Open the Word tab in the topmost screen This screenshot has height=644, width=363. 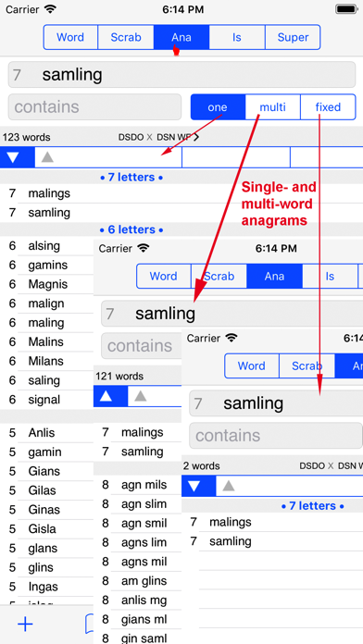(70, 37)
